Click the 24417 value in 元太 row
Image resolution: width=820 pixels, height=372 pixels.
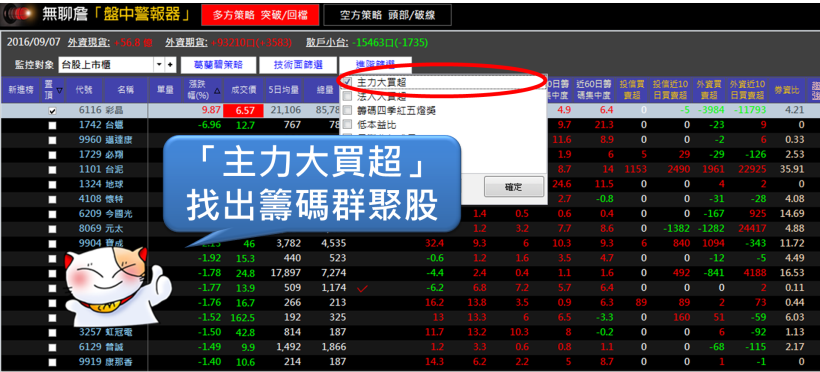[x=751, y=229]
